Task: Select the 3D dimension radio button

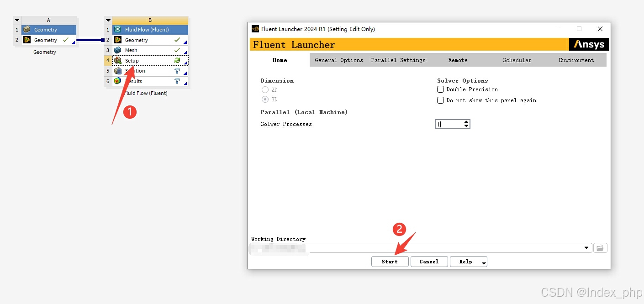Action: click(x=265, y=100)
